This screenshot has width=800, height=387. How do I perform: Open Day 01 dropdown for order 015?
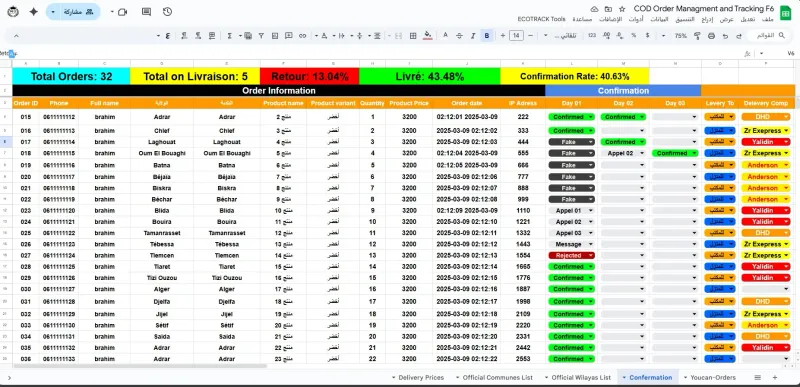click(571, 117)
